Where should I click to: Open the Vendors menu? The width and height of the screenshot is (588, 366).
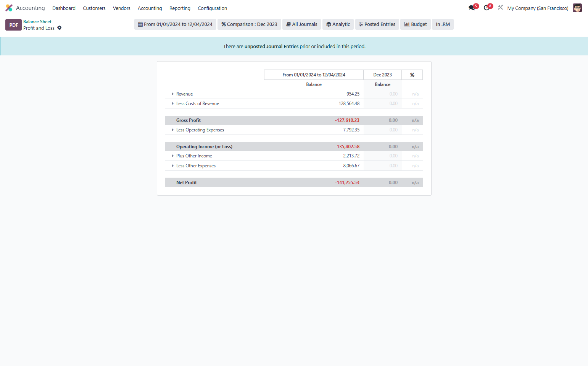(122, 8)
